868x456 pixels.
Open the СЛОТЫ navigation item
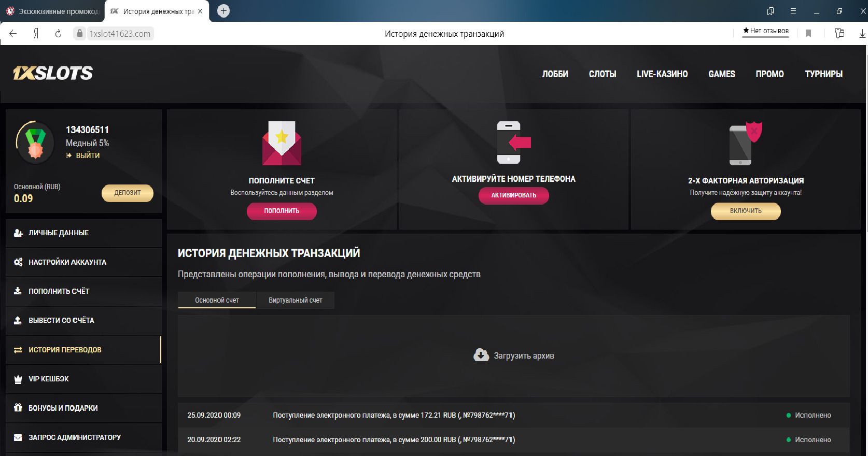603,74
